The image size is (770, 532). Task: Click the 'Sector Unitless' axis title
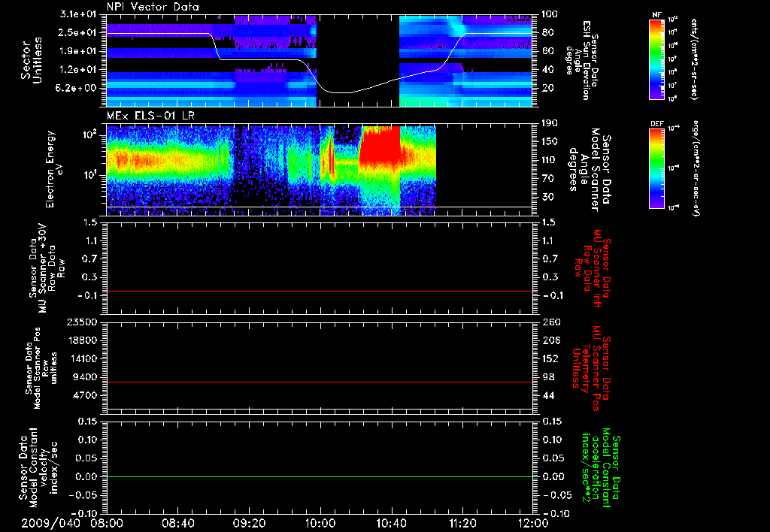point(32,60)
